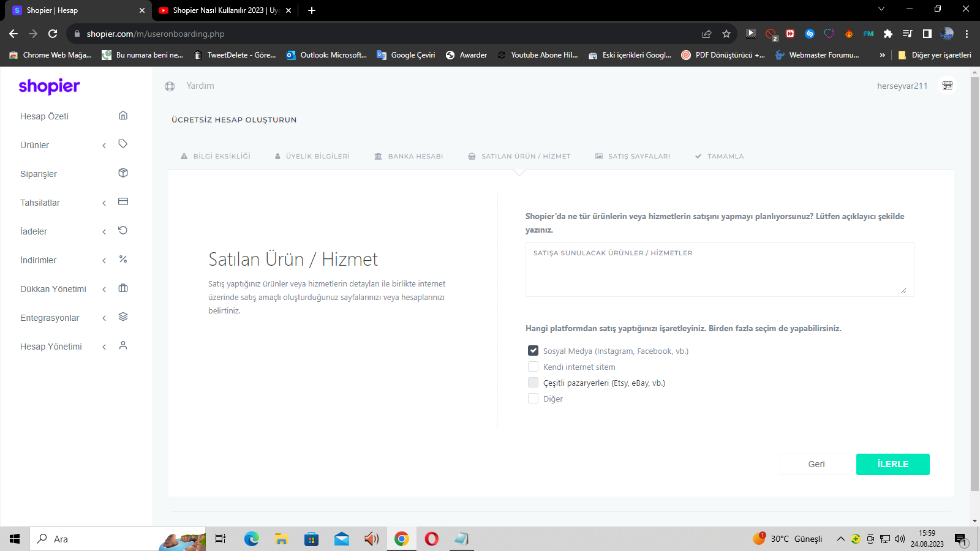Click the Siparişler box icon
This screenshot has height=551, width=980.
123,173
